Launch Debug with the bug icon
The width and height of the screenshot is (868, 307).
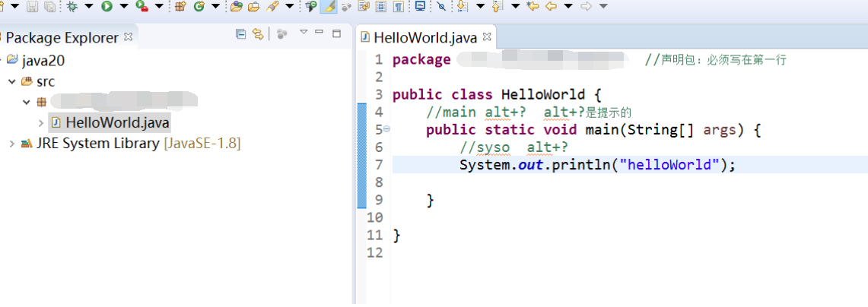tap(72, 7)
